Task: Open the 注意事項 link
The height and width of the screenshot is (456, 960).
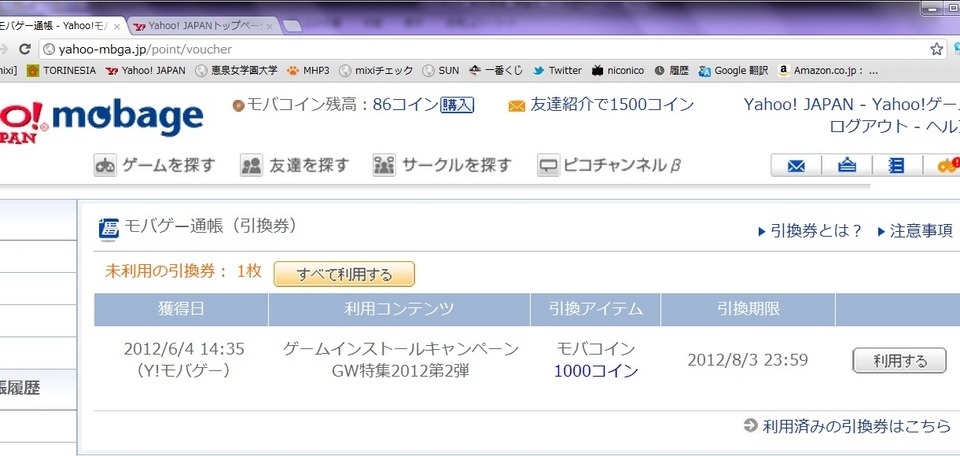Action: click(x=915, y=231)
